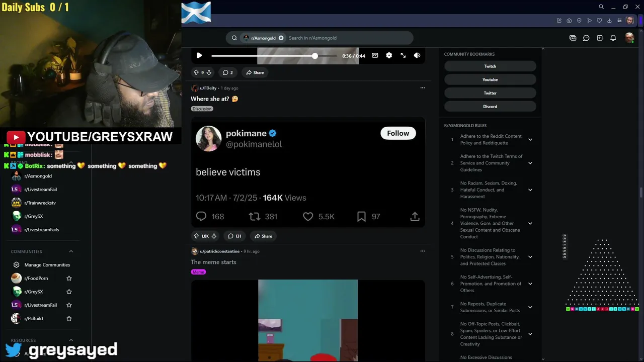Open the Discord community bookmark

pyautogui.click(x=490, y=107)
